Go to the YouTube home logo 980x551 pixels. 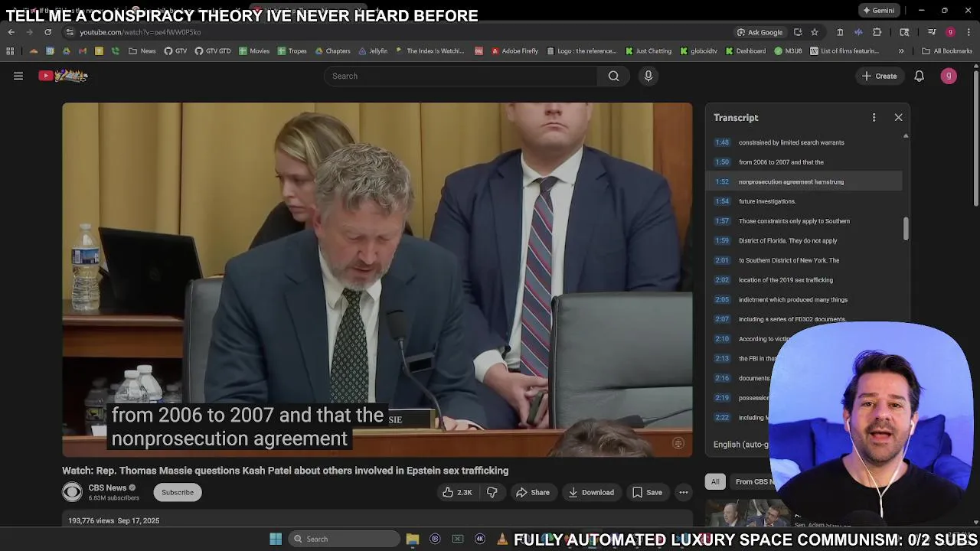tap(64, 76)
